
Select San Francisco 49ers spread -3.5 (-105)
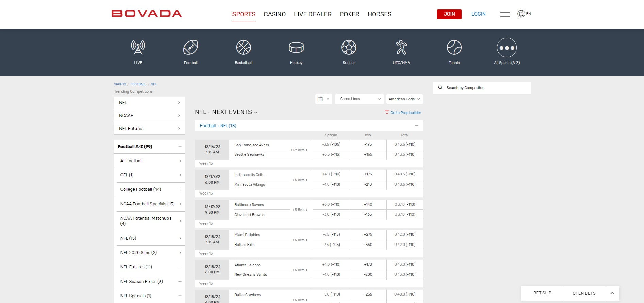point(331,145)
